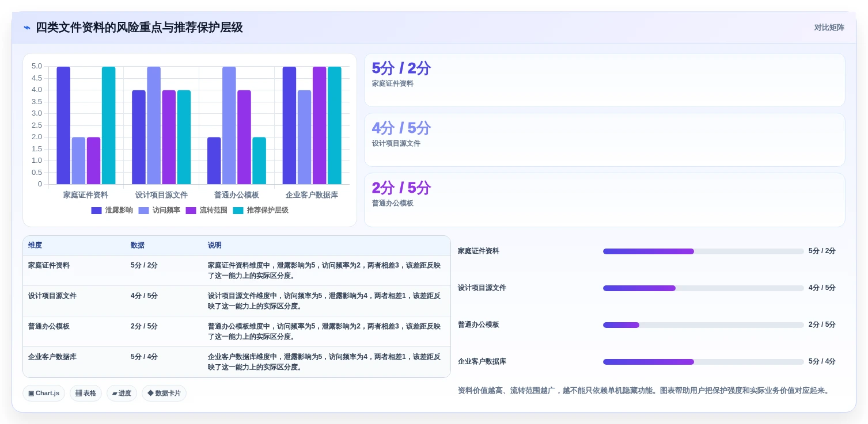Click the 数据卡片 tag chip
The width and height of the screenshot is (868, 424).
tap(164, 393)
